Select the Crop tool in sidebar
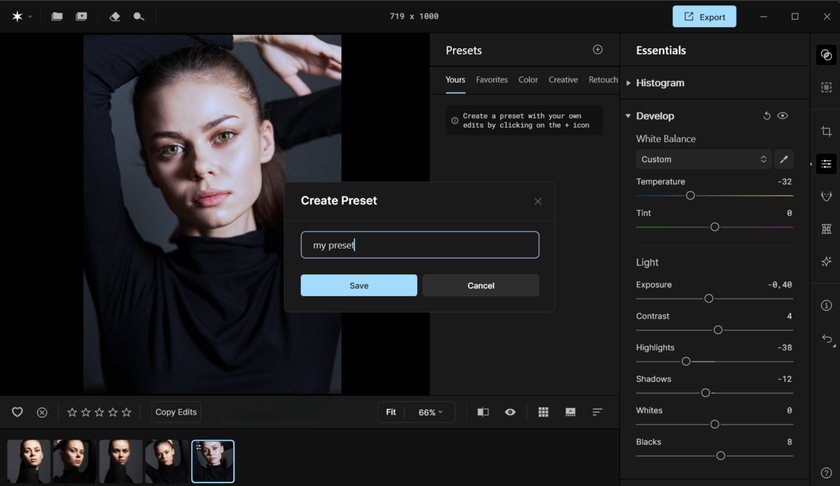Viewport: 840px width, 486px height. [x=826, y=131]
